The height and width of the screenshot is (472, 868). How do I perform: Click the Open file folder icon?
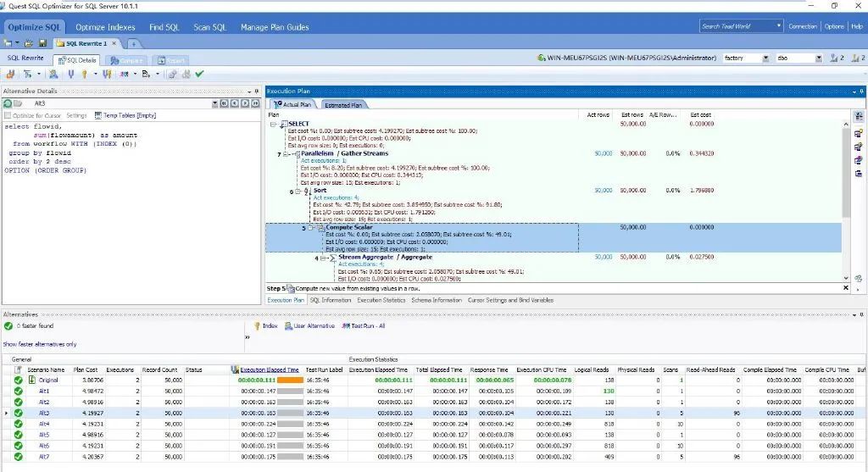coord(31,43)
